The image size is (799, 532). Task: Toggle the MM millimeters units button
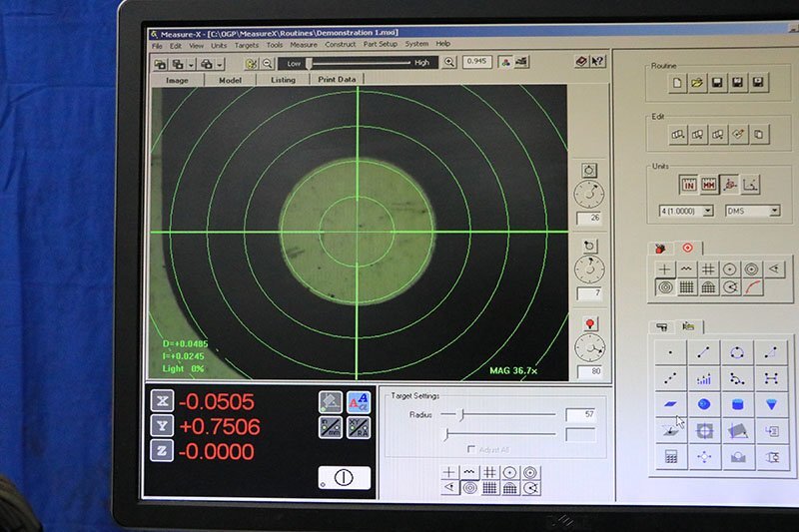[x=709, y=185]
